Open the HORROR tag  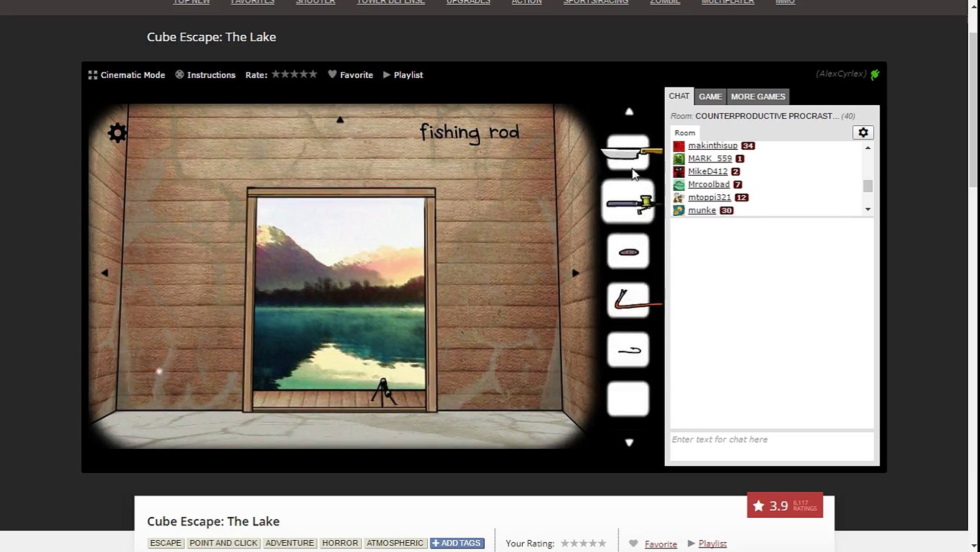click(340, 543)
